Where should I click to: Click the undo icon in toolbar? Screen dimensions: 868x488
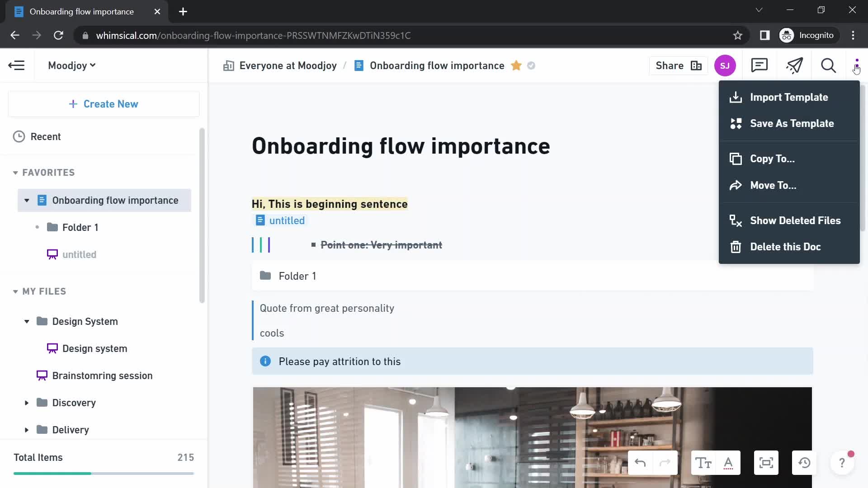[x=640, y=463]
